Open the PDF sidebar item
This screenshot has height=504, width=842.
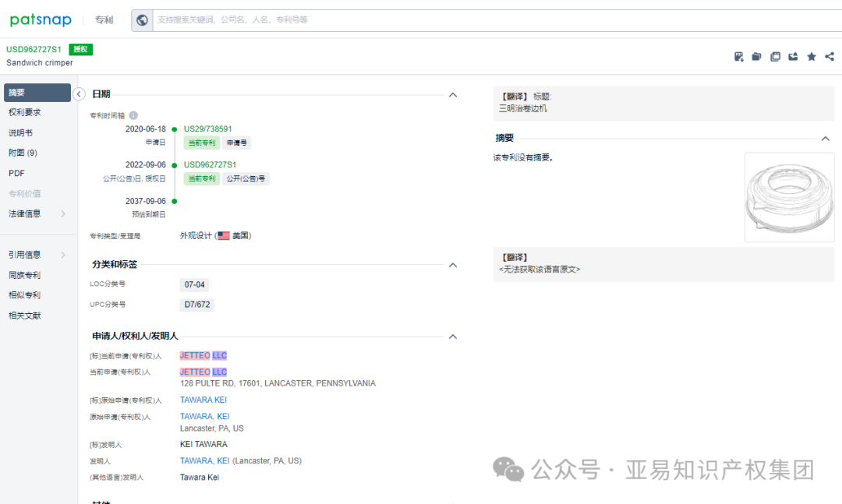point(16,174)
